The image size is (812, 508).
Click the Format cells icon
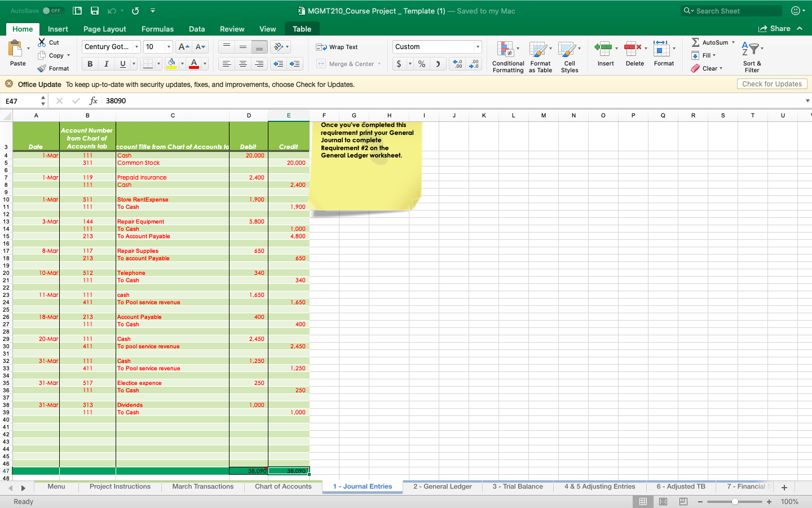(x=661, y=49)
